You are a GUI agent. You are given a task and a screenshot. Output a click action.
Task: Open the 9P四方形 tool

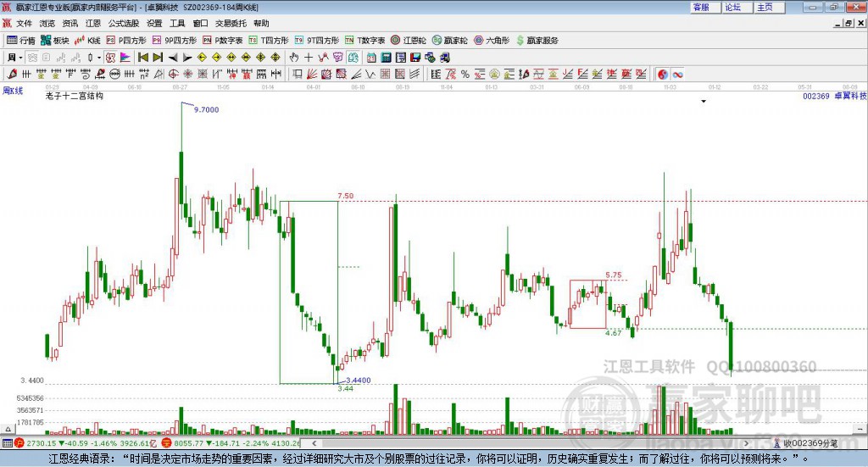pyautogui.click(x=175, y=41)
